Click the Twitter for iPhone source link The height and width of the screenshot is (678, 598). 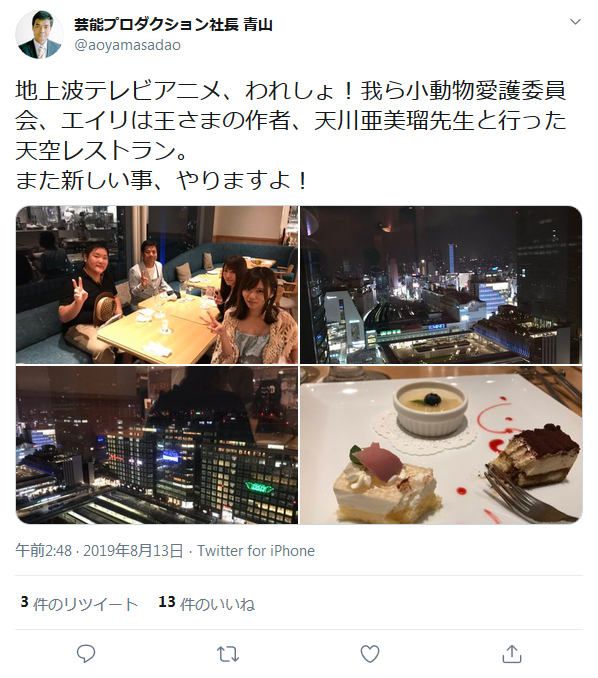click(256, 551)
